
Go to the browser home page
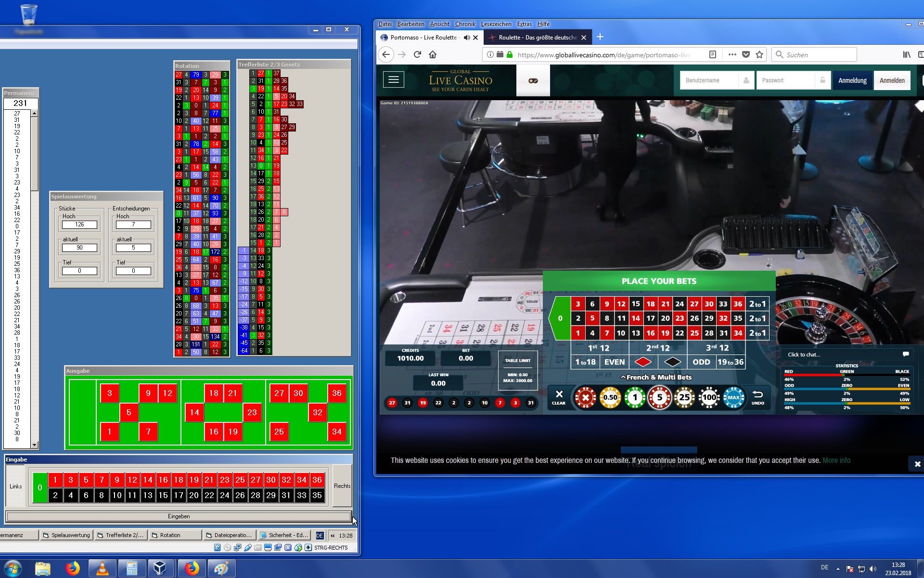[x=433, y=54]
